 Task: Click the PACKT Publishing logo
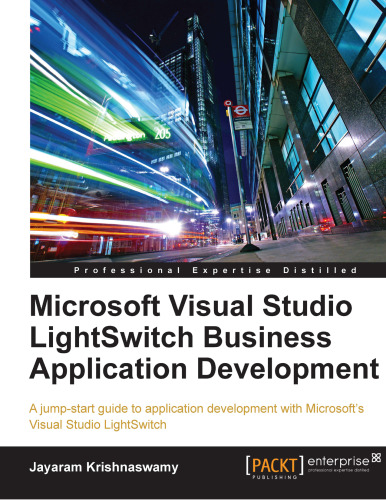(275, 467)
